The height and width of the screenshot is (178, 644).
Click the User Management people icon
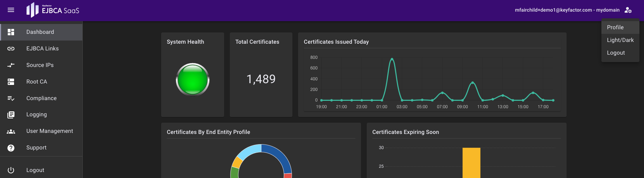tap(11, 131)
